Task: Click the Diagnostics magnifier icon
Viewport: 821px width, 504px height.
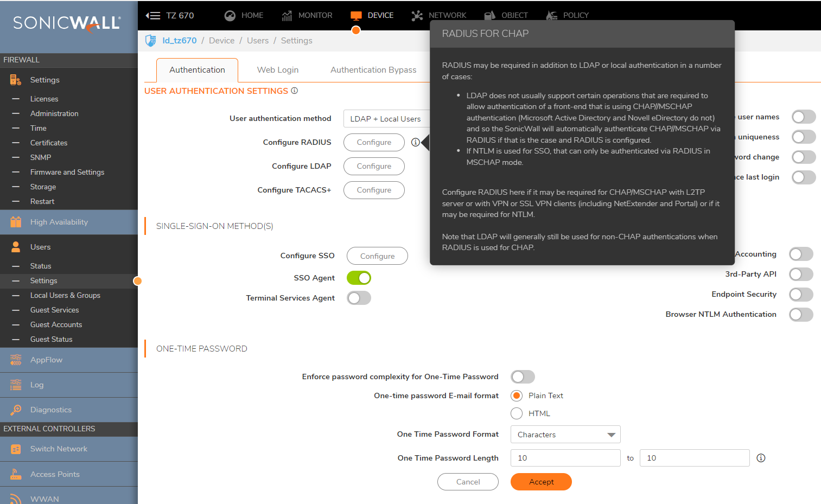Action: [x=16, y=410]
